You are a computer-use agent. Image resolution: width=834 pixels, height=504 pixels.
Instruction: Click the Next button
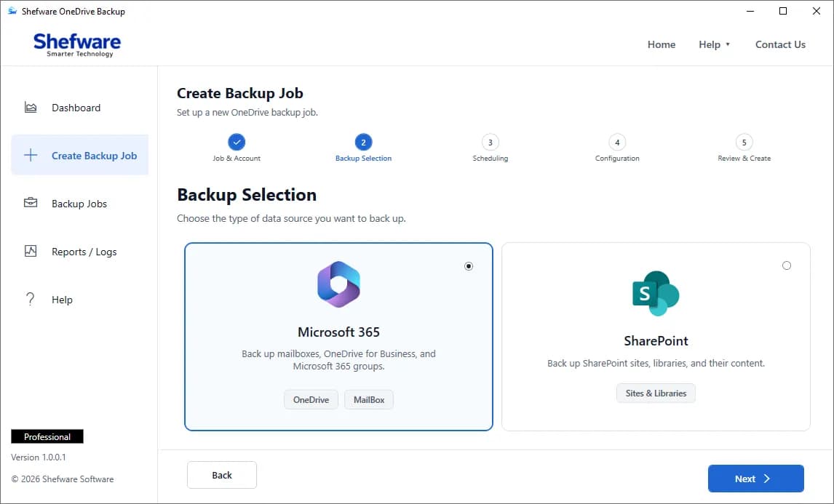[756, 479]
